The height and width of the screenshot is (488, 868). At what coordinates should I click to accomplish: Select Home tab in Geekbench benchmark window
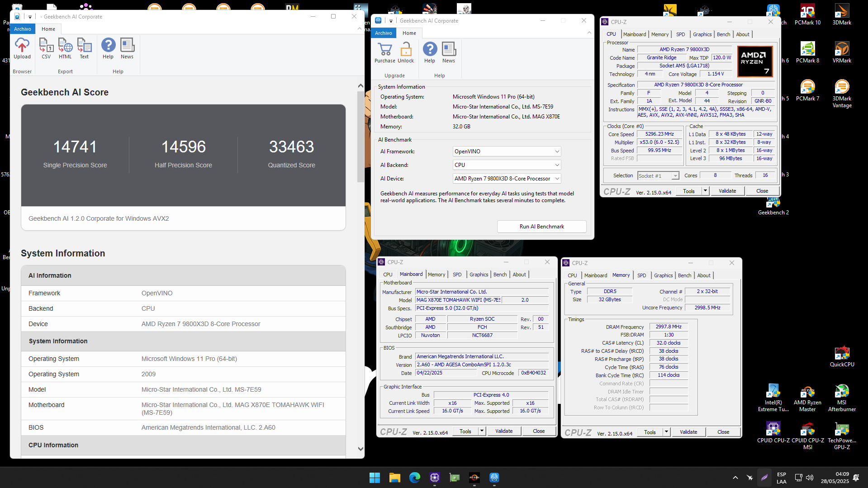tap(409, 33)
